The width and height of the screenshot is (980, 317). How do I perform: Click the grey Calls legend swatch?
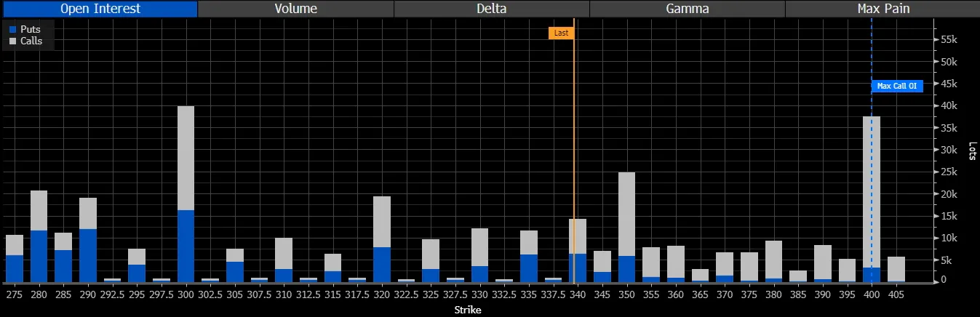pyautogui.click(x=13, y=41)
